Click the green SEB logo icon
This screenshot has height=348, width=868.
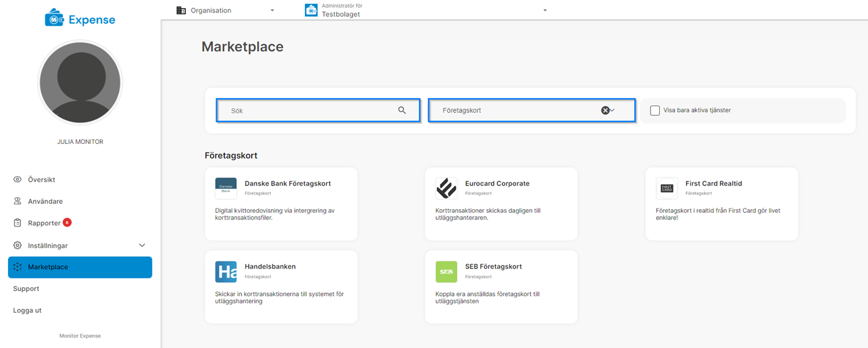pyautogui.click(x=446, y=272)
